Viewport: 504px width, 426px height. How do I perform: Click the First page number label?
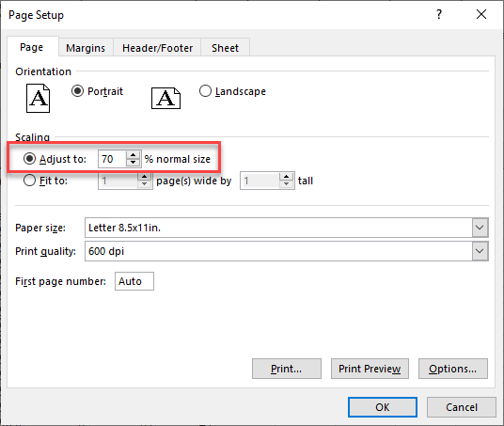point(60,281)
